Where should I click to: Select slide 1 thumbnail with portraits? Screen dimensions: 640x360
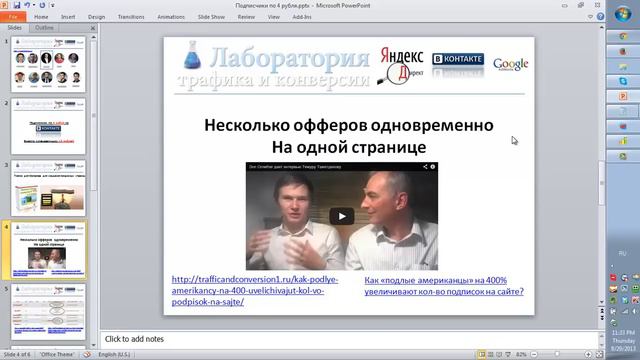point(48,64)
